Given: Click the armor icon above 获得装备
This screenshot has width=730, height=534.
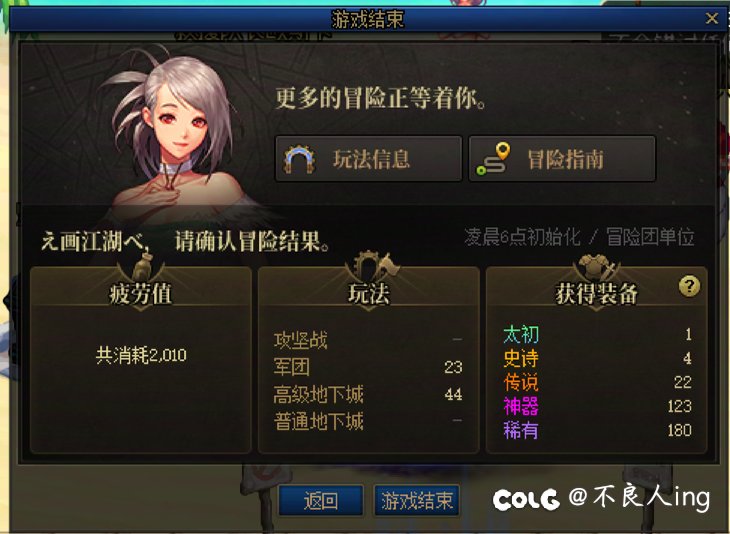Looking at the screenshot, I should point(595,267).
